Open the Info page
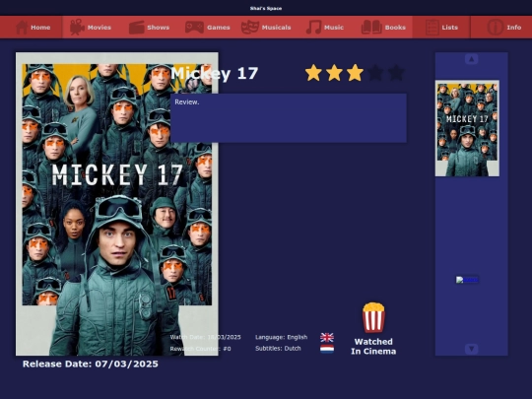Screen dimensions: 532x399 pos(501,28)
